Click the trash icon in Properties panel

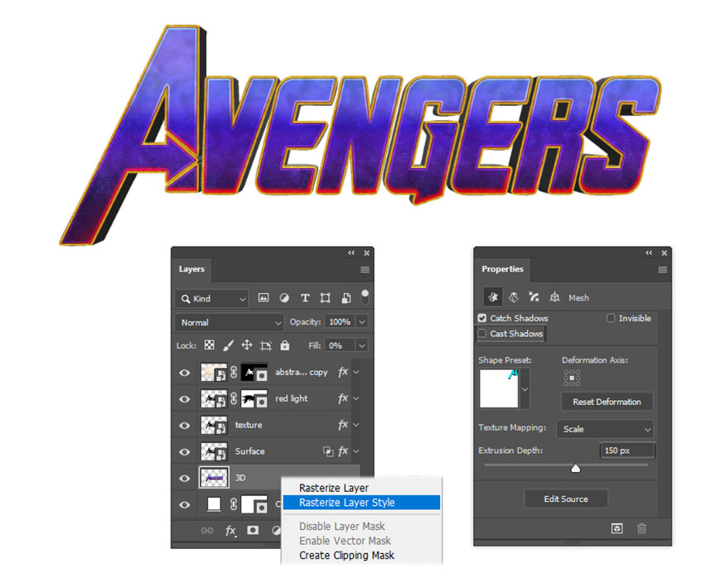pos(641,528)
